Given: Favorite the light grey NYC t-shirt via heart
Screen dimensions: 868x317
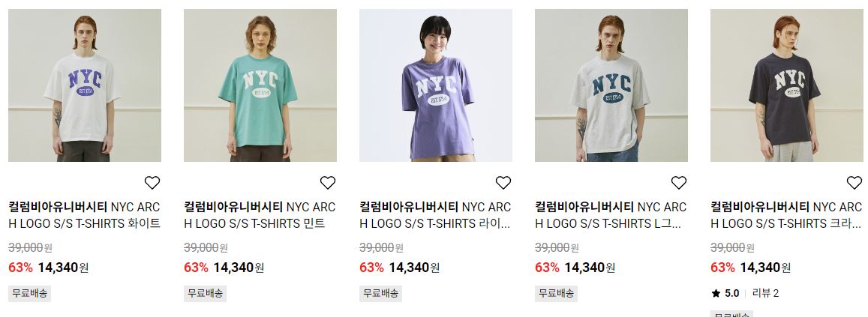Looking at the screenshot, I should tap(679, 183).
